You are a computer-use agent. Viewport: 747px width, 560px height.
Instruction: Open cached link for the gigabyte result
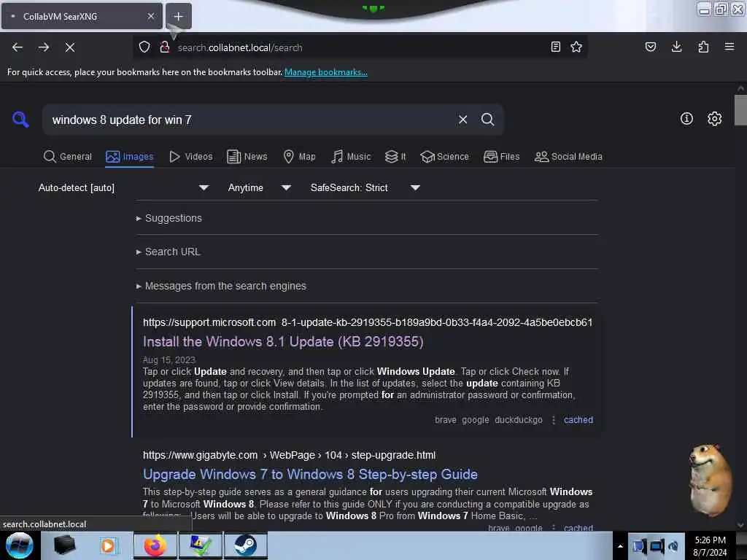pos(578,528)
